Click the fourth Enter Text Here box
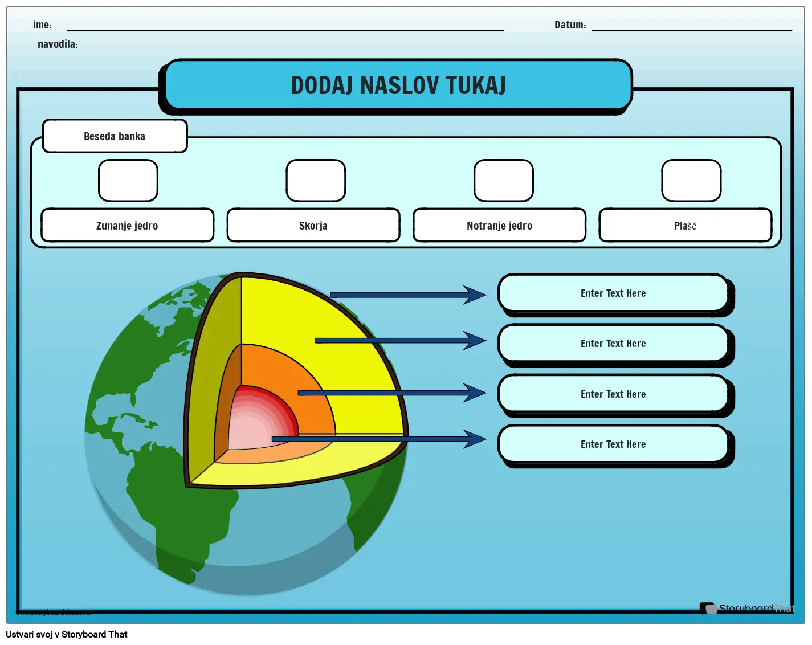 (x=613, y=444)
